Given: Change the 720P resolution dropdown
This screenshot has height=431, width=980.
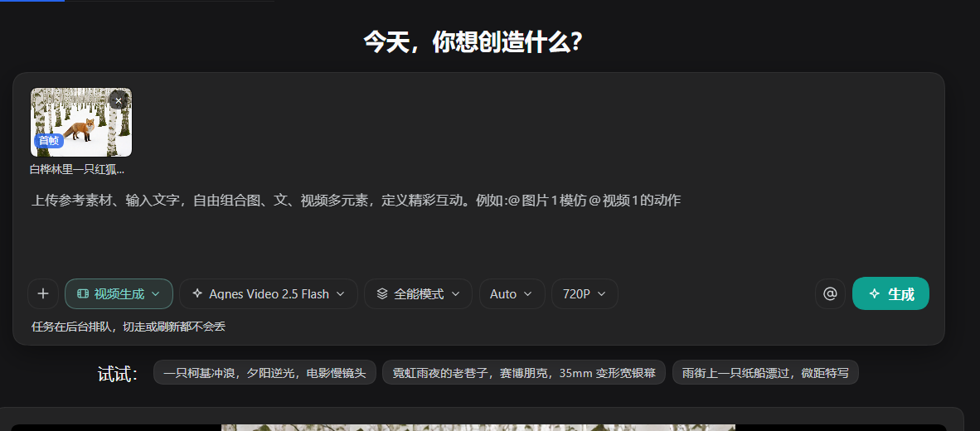Looking at the screenshot, I should point(585,293).
